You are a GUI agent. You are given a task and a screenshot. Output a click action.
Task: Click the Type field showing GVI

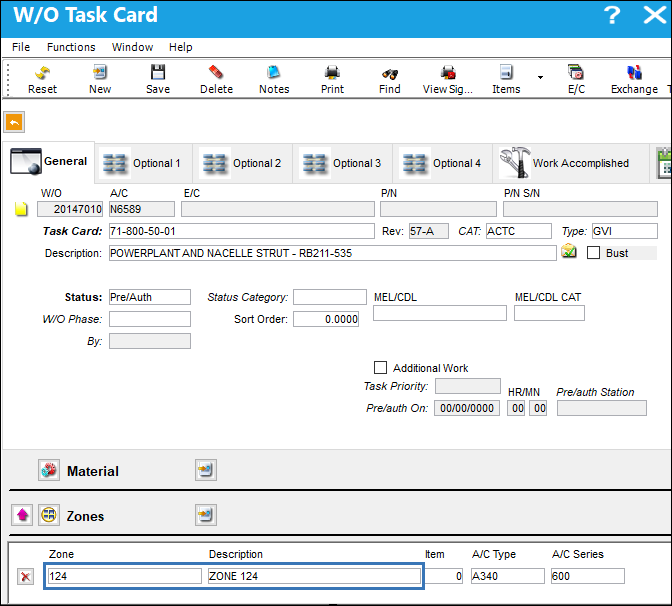coord(624,231)
